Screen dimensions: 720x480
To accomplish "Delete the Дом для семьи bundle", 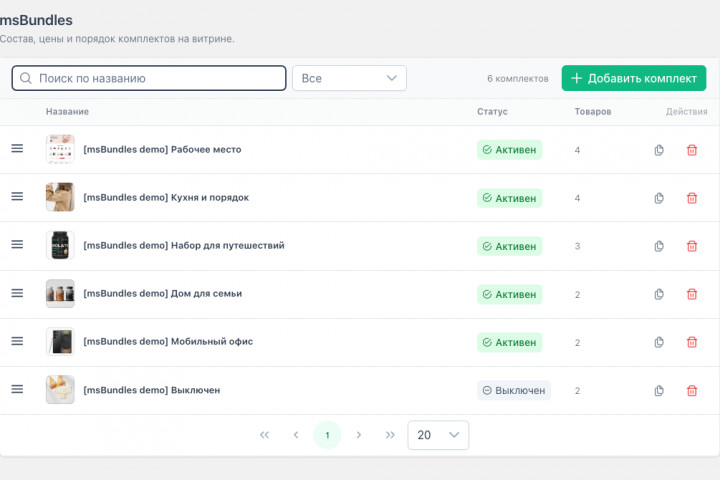I will pyautogui.click(x=692, y=294).
